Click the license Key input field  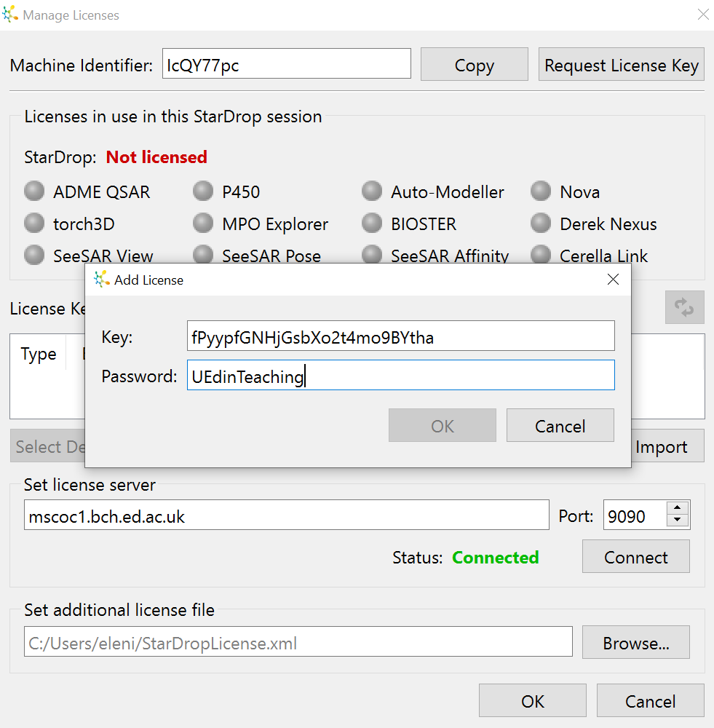400,336
